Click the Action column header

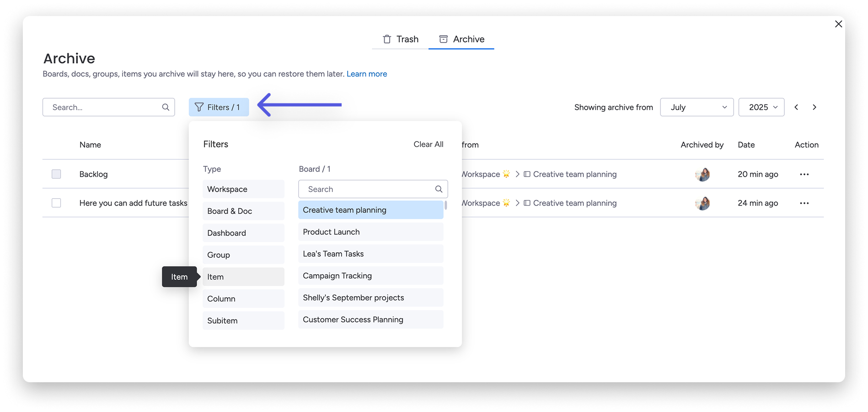807,145
